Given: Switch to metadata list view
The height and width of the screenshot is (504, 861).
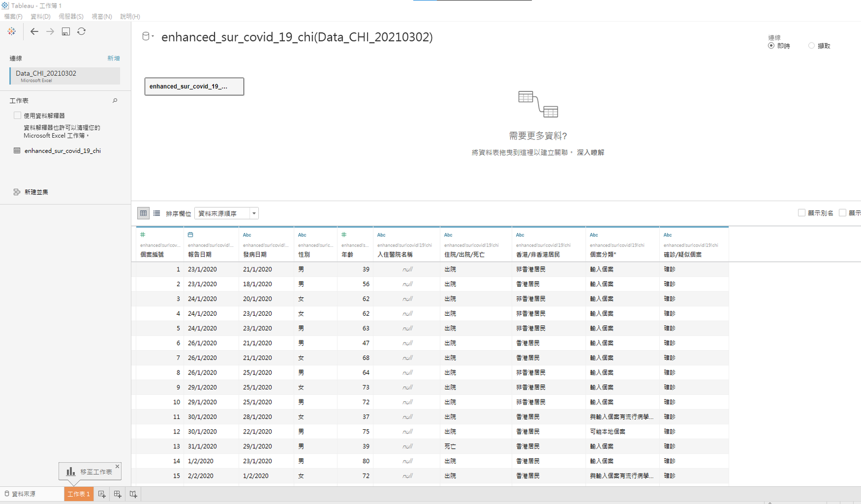Looking at the screenshot, I should pos(157,214).
